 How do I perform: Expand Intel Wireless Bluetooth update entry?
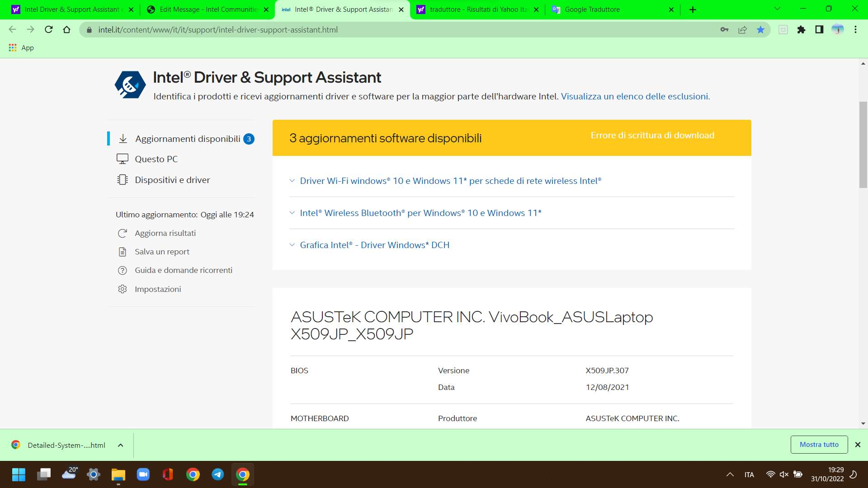point(420,213)
